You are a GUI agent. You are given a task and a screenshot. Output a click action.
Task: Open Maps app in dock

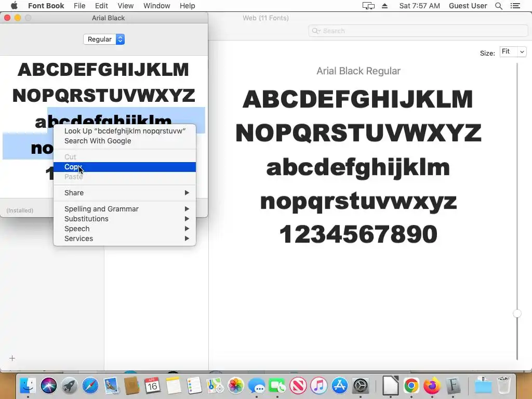215,386
